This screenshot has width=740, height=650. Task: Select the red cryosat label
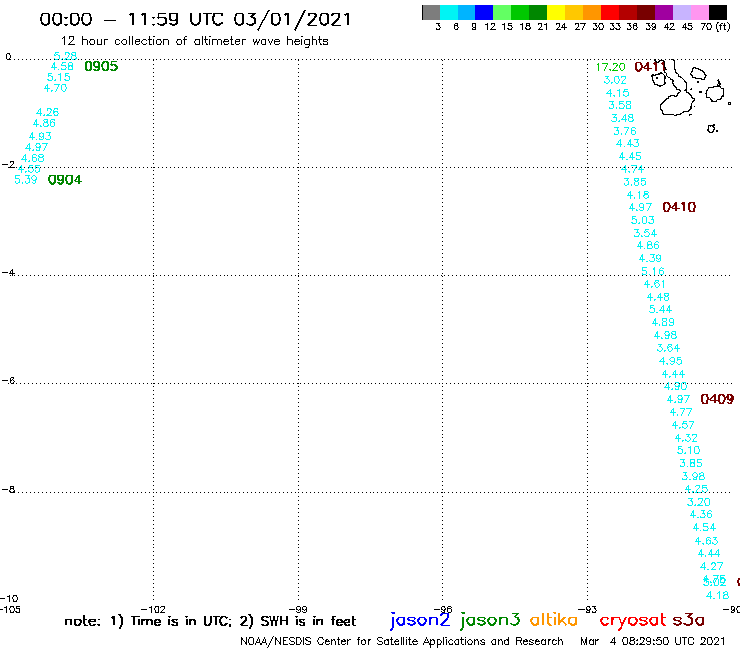632,620
